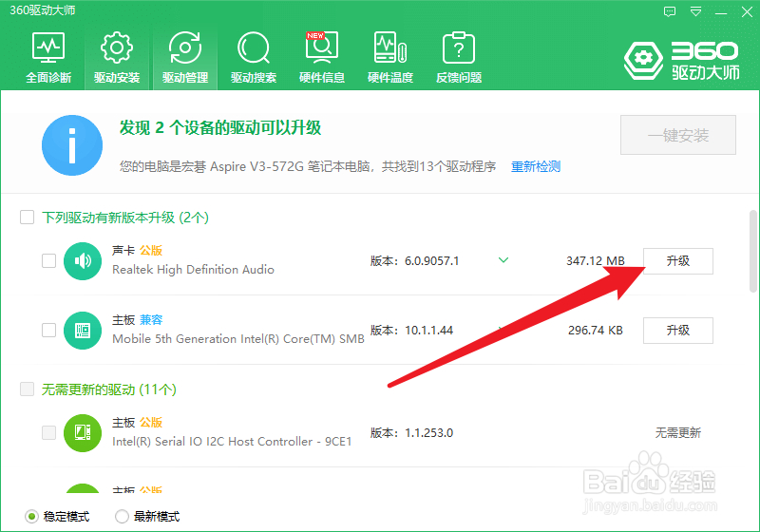Click version 1.1.253.0 text
The width and height of the screenshot is (760, 532).
click(x=429, y=432)
